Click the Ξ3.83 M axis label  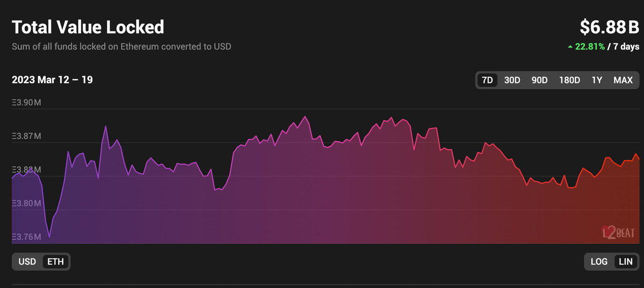[x=26, y=170]
